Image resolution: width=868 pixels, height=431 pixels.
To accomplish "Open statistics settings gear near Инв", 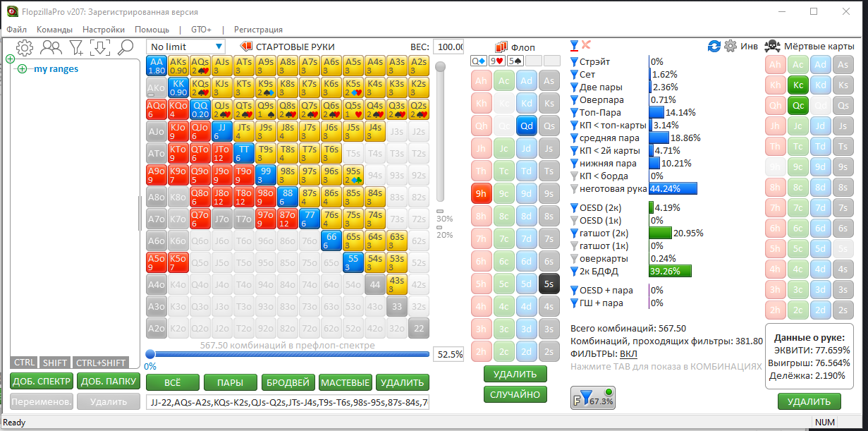I will [x=730, y=46].
